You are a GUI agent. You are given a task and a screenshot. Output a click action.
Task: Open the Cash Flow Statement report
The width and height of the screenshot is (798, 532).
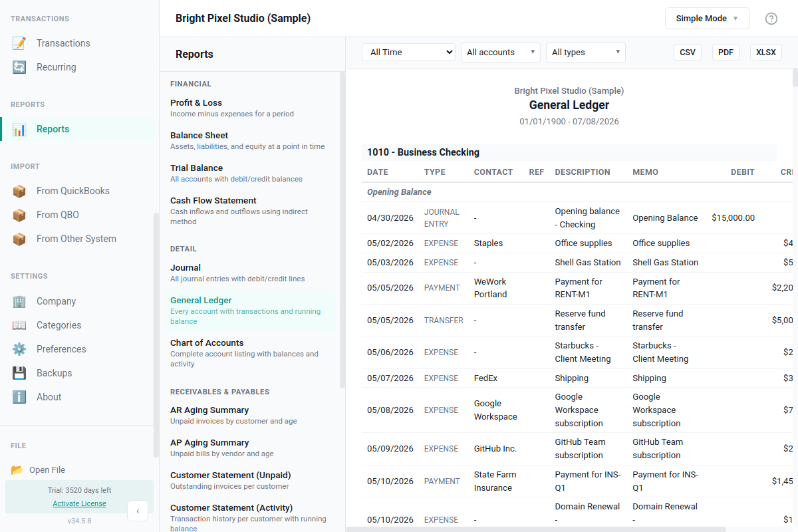(251, 211)
